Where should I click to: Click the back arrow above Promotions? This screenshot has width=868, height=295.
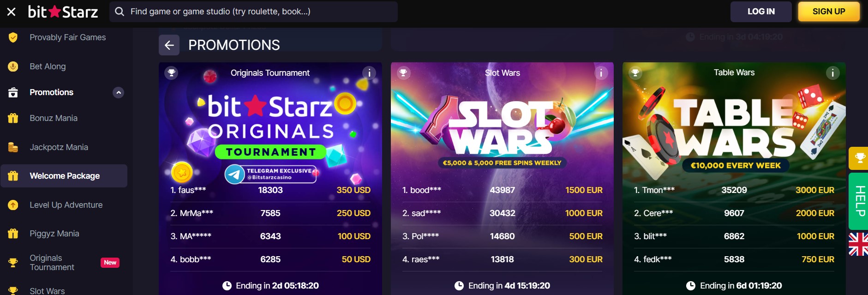tap(169, 45)
